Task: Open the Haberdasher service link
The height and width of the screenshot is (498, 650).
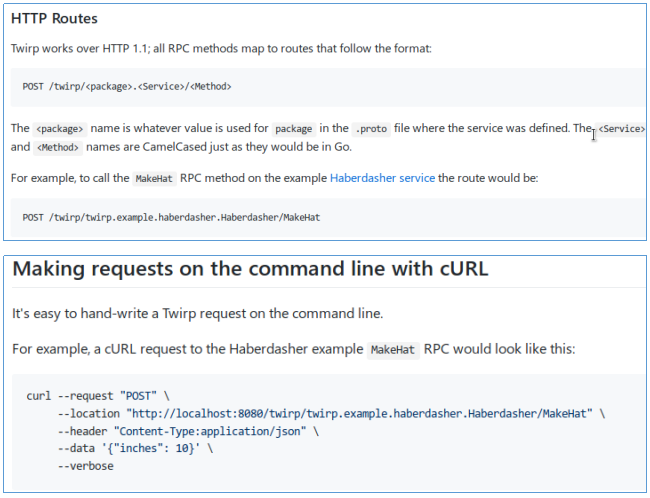Action: [x=382, y=178]
